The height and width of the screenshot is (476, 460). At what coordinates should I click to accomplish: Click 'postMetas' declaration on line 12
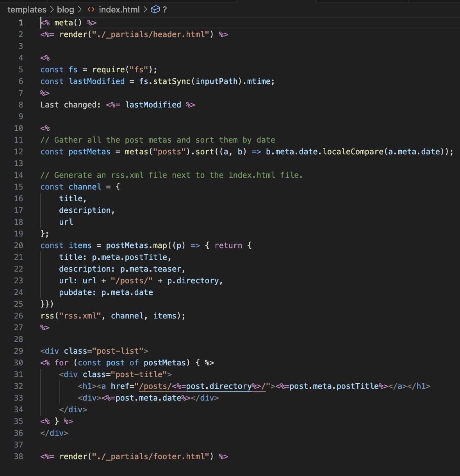pos(89,152)
